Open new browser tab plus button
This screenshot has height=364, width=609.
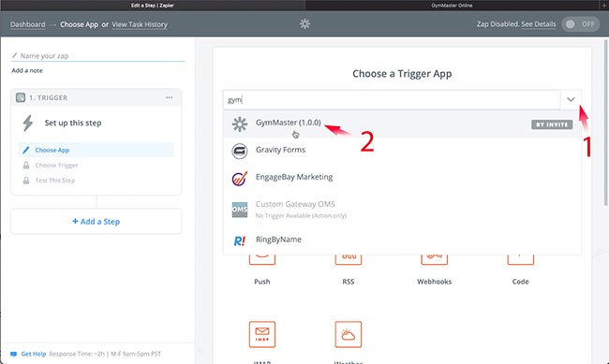[604, 5]
